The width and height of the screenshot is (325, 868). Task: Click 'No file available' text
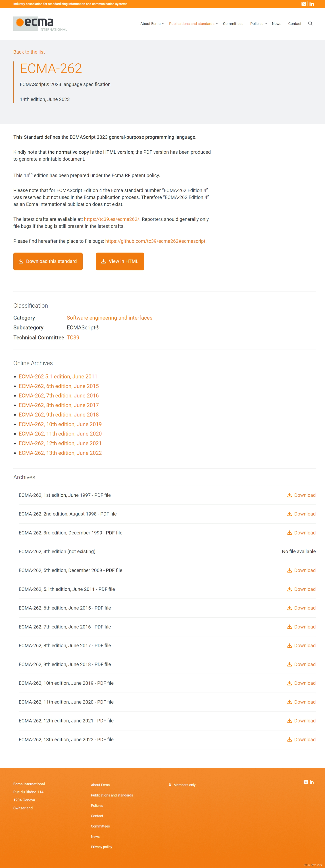[299, 551]
